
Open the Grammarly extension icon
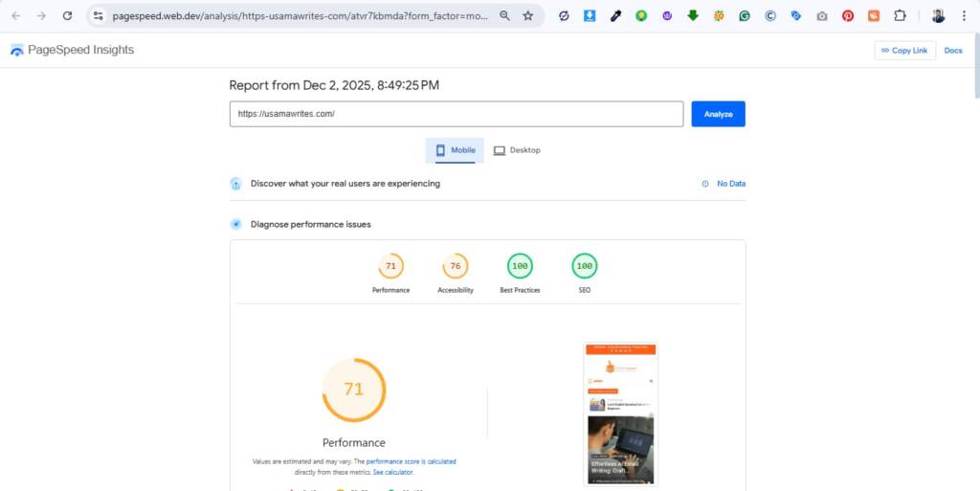[745, 16]
